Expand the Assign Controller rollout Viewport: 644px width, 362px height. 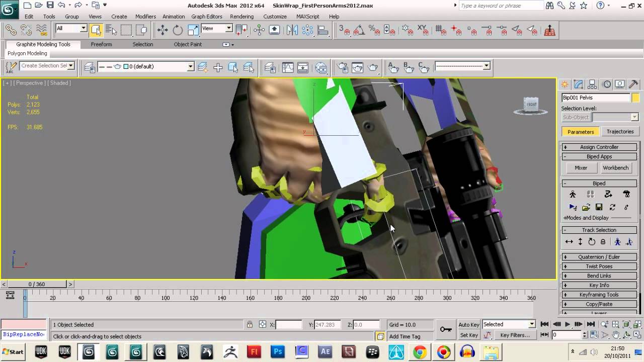tap(599, 147)
